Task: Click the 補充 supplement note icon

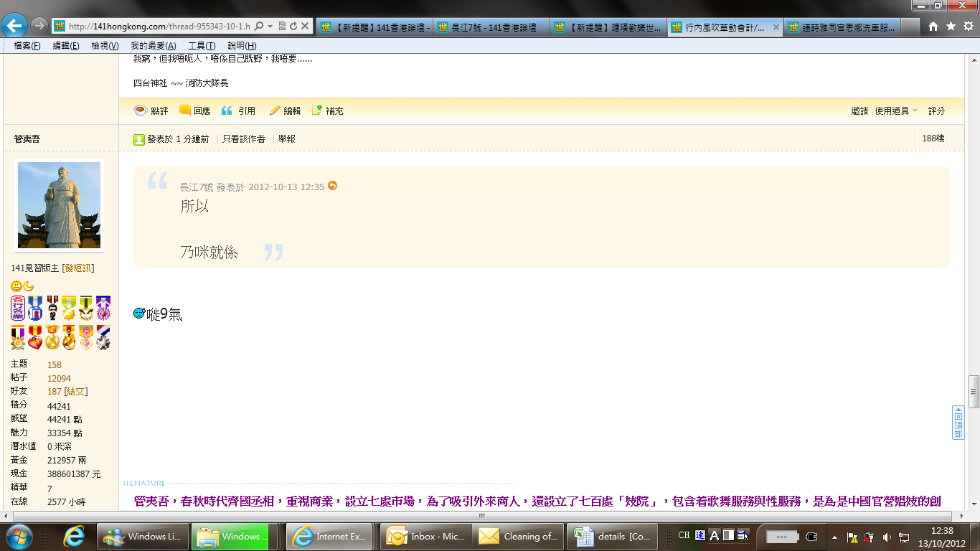Action: [316, 110]
